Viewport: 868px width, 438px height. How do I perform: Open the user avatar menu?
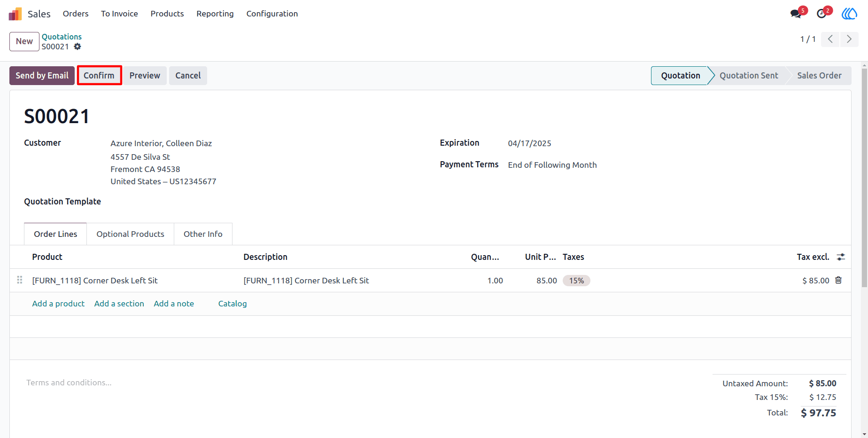click(x=849, y=14)
